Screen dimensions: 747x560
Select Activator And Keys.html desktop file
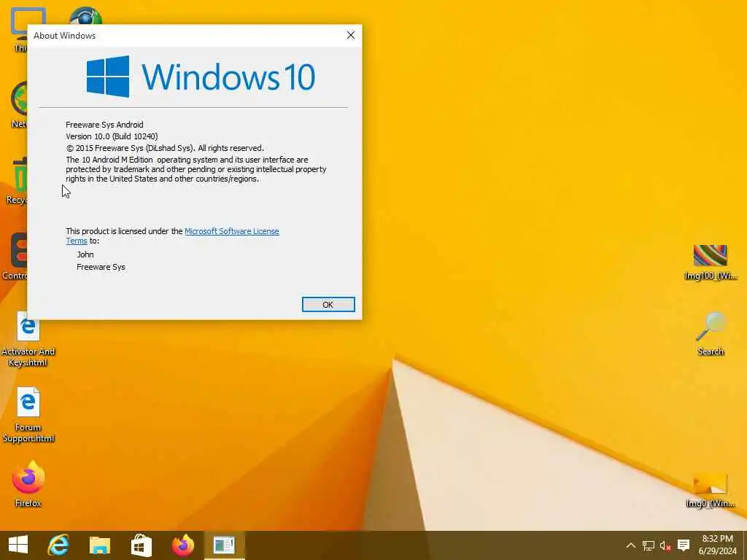point(28,339)
